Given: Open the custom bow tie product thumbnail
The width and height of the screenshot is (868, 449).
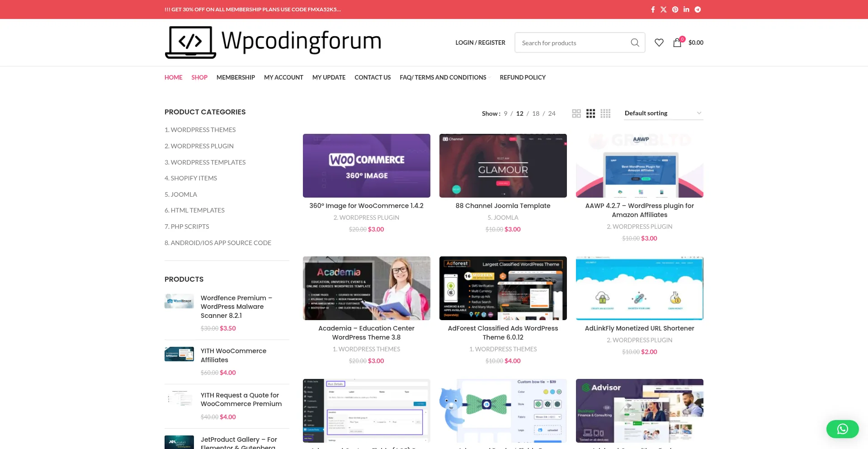Looking at the screenshot, I should tap(503, 411).
